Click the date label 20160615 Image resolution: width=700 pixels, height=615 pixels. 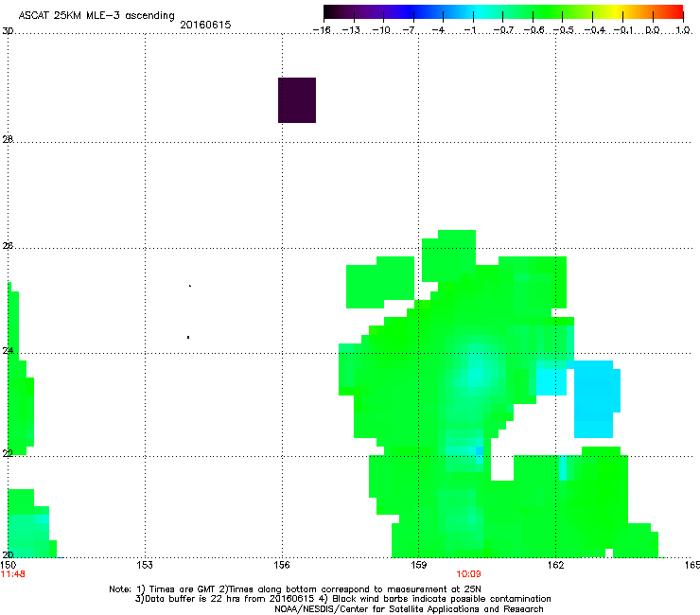tap(205, 25)
